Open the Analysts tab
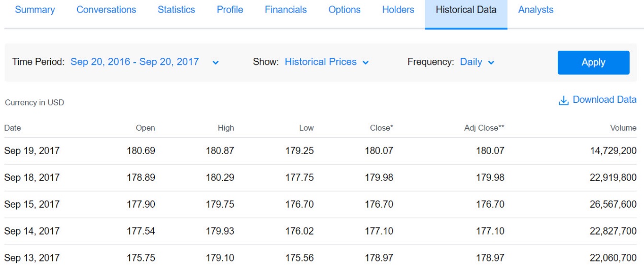This screenshot has width=644, height=265. click(x=535, y=10)
